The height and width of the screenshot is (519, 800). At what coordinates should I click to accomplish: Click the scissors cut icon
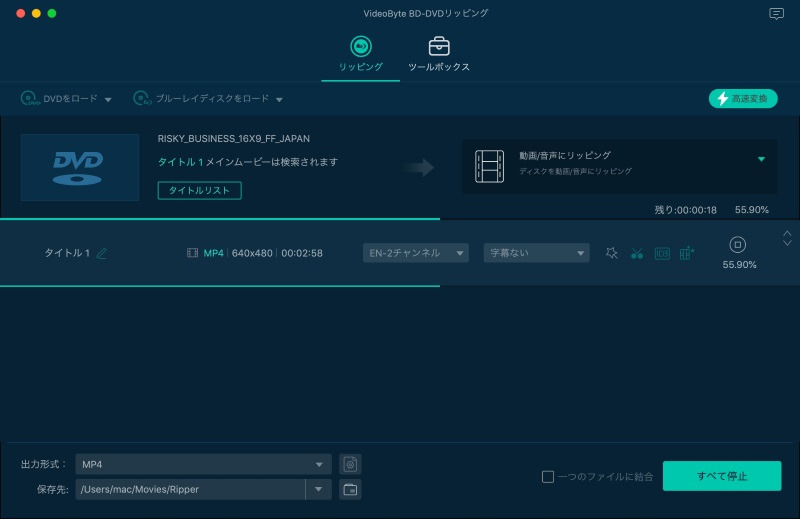coord(637,253)
